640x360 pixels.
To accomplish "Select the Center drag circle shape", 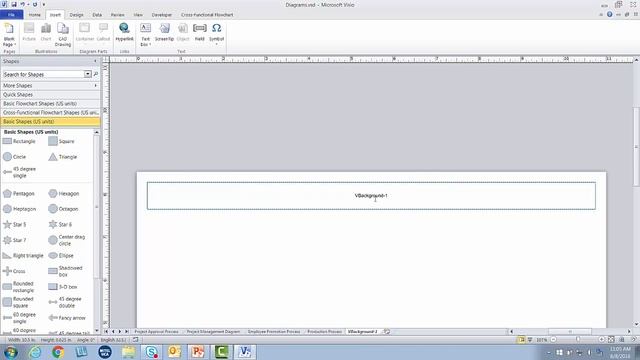I will pyautogui.click(x=67, y=240).
